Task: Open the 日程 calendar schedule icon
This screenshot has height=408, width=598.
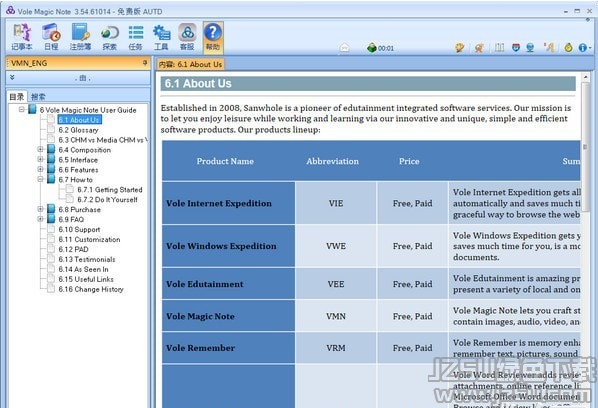Action: click(x=51, y=37)
